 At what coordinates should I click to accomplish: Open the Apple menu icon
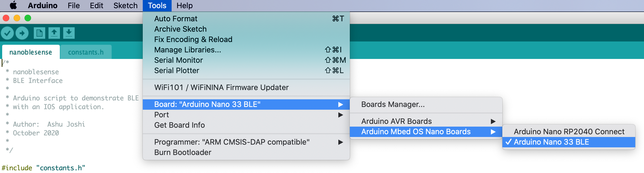point(13,5)
